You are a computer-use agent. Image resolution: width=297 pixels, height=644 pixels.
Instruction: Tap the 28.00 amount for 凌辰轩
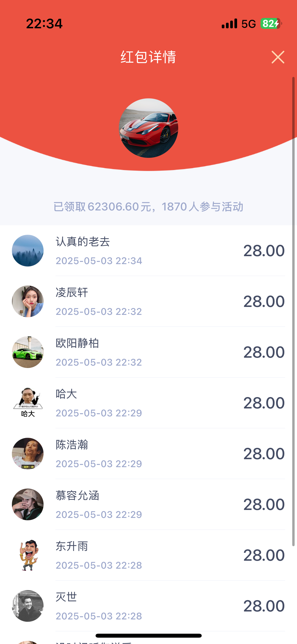pos(264,301)
